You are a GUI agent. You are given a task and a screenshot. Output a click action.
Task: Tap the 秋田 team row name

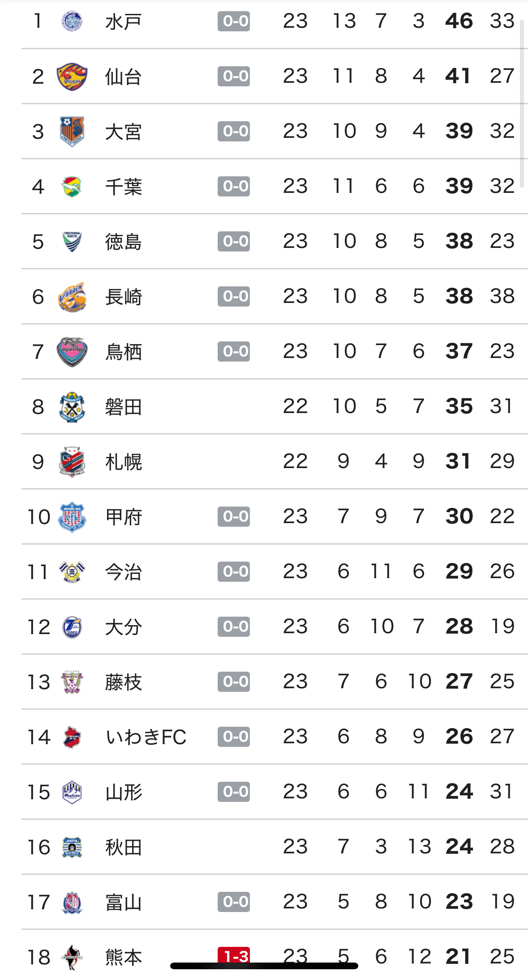pyautogui.click(x=124, y=848)
